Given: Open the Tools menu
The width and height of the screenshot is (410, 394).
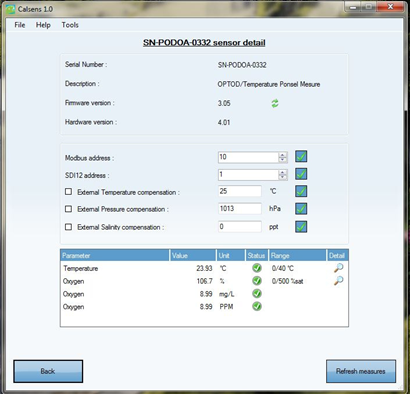Looking at the screenshot, I should coord(70,25).
